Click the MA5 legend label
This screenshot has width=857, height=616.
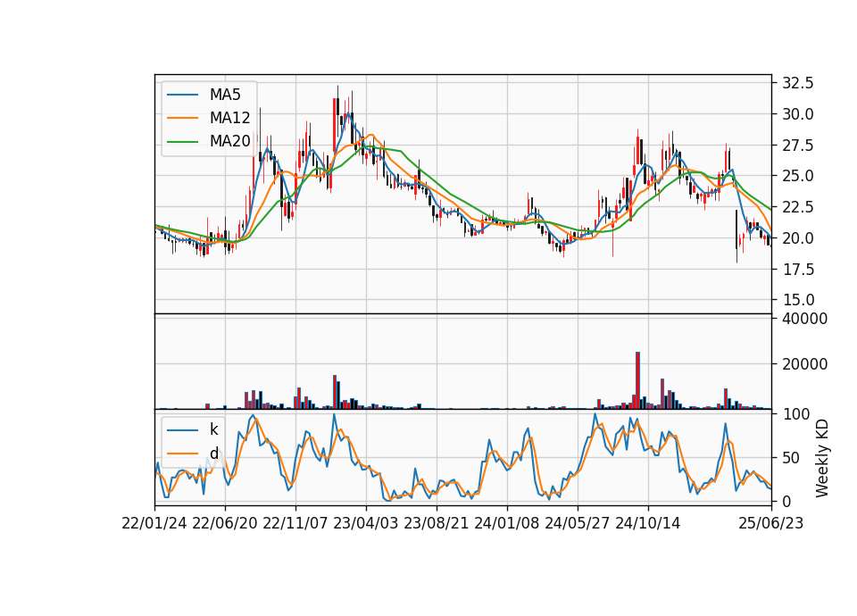click(x=225, y=95)
